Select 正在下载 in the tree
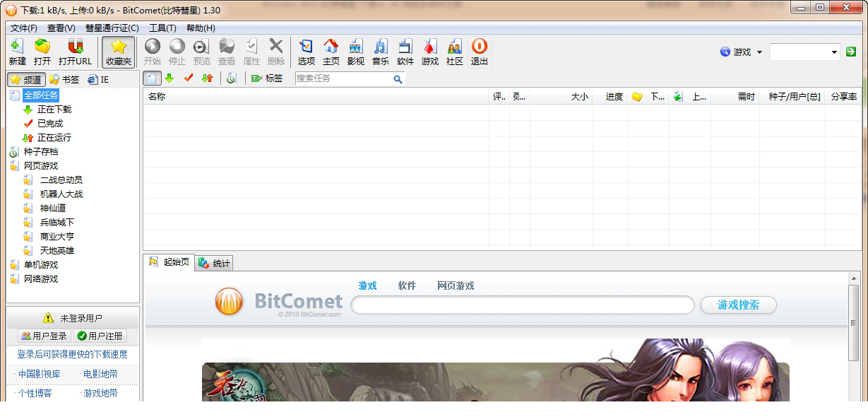Screen dimensions: 868x417 [x=54, y=110]
